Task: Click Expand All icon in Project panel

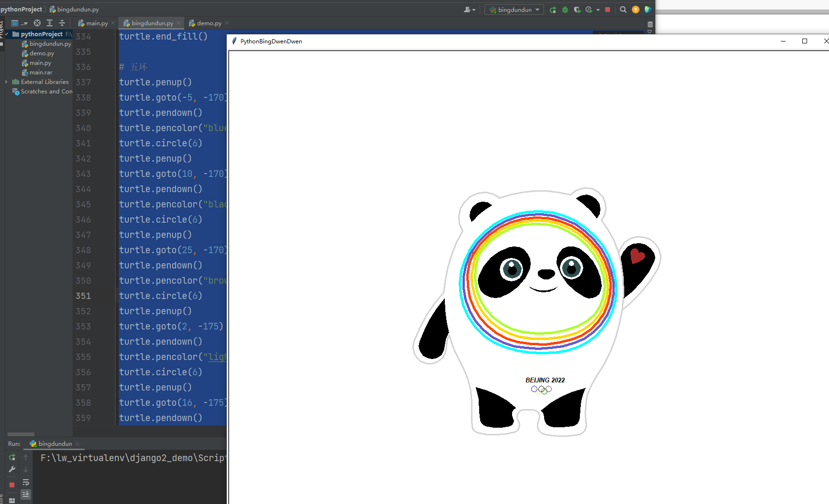Action: (x=50, y=23)
